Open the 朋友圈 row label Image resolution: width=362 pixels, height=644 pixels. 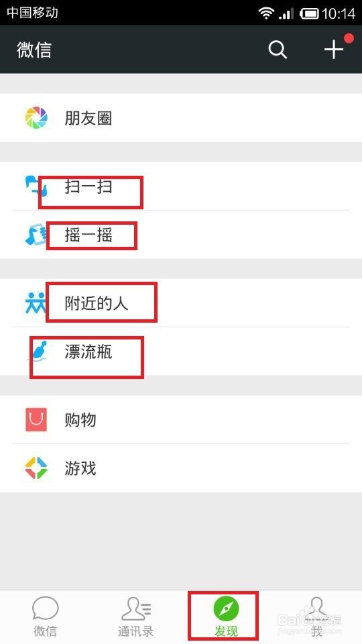88,118
